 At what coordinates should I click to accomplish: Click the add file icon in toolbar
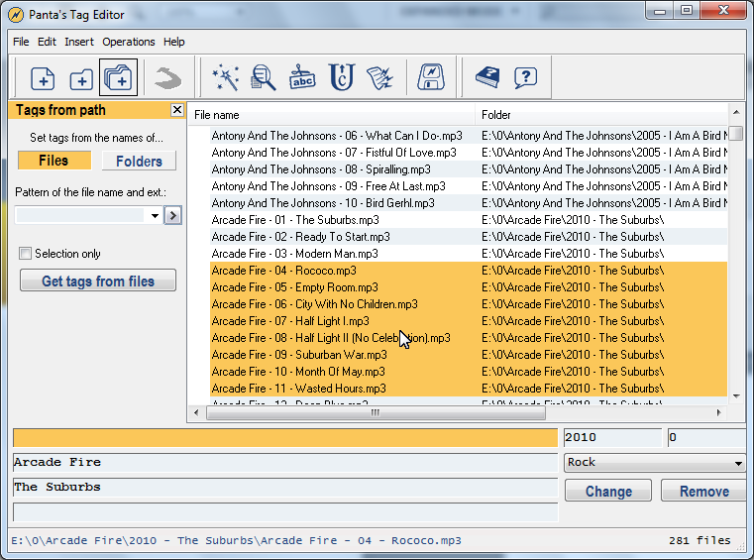coord(43,78)
